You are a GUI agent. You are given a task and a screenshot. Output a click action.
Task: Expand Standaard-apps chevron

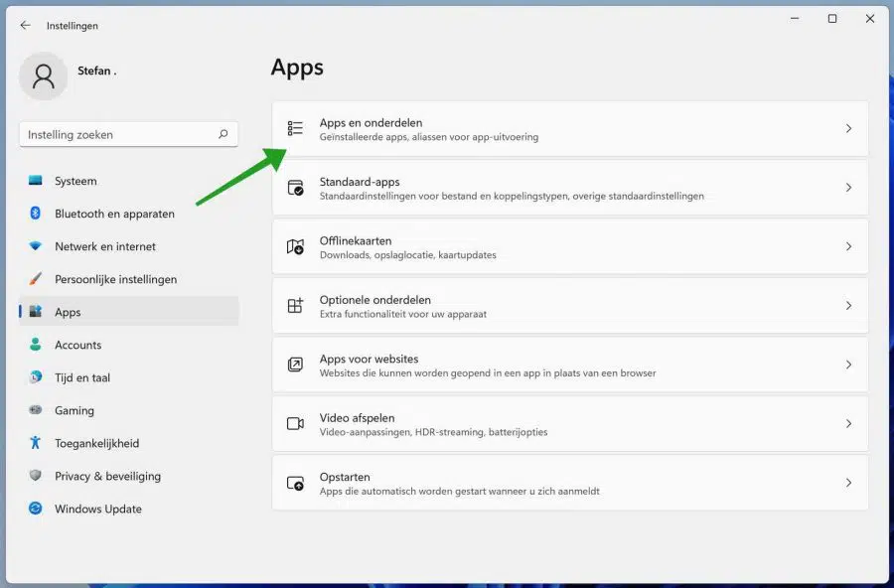click(x=848, y=188)
